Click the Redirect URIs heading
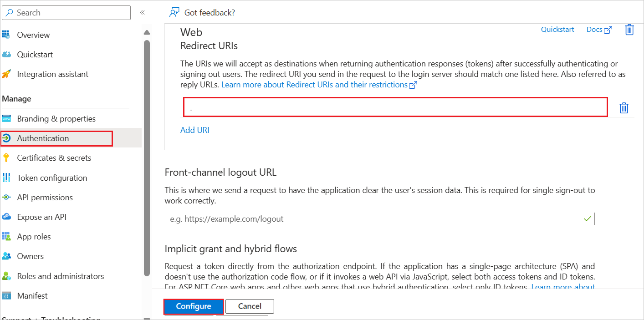 (x=209, y=46)
